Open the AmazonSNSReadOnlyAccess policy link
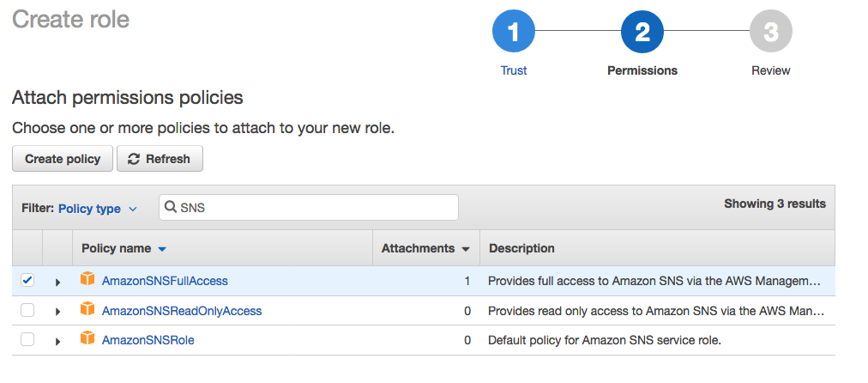This screenshot has width=868, height=383. [182, 311]
